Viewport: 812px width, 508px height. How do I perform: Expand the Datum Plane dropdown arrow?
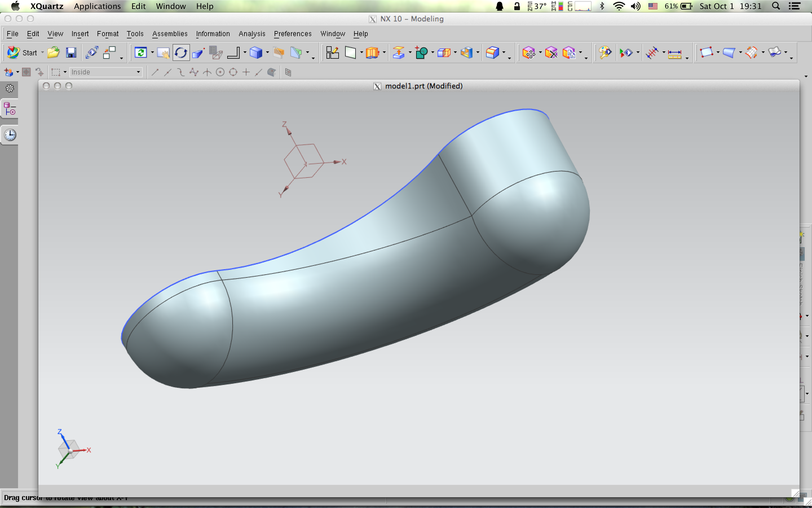[x=361, y=53]
